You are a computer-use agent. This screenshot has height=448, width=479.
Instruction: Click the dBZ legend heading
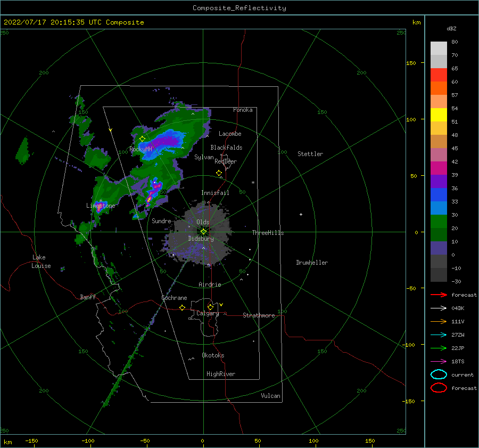451,28
